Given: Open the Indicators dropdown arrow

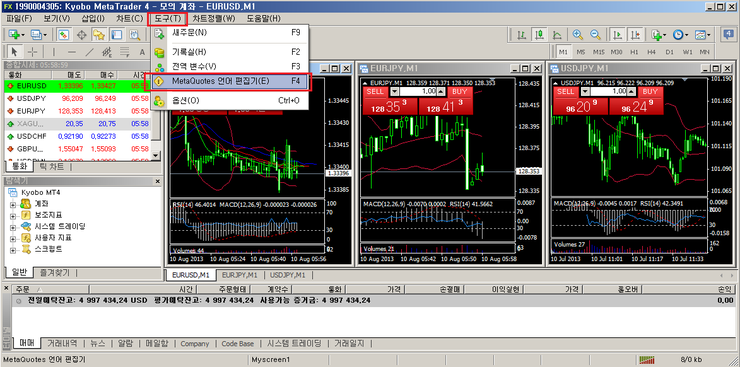Looking at the screenshot, I should pyautogui.click(x=664, y=35).
